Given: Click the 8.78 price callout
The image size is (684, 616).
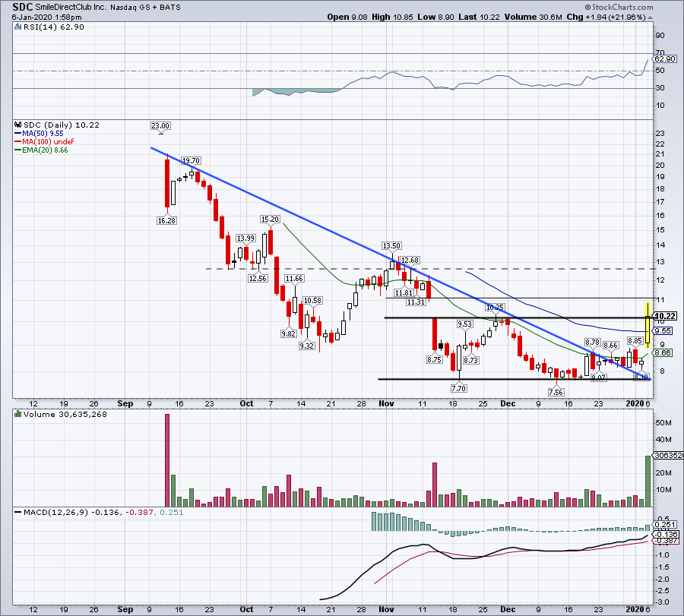Looking at the screenshot, I should (x=592, y=343).
